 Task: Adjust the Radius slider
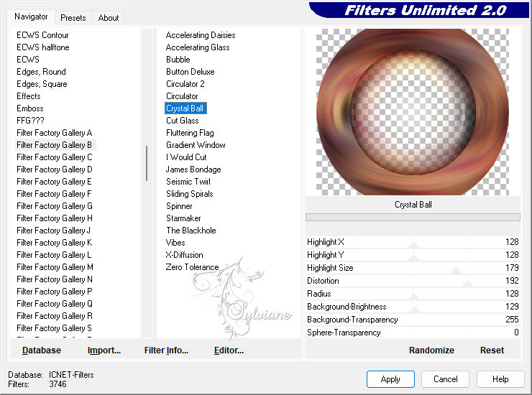[x=413, y=294]
